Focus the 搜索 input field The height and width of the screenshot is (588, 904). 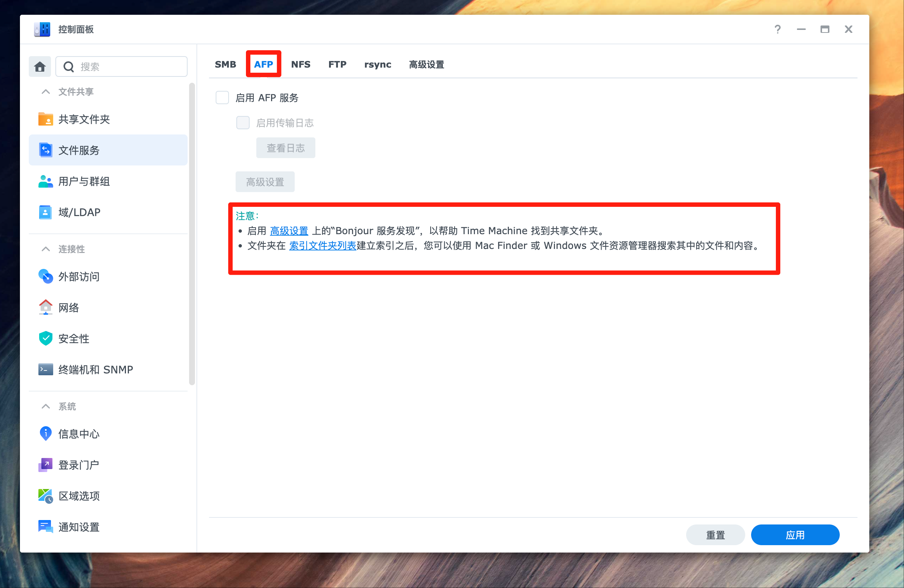121,67
